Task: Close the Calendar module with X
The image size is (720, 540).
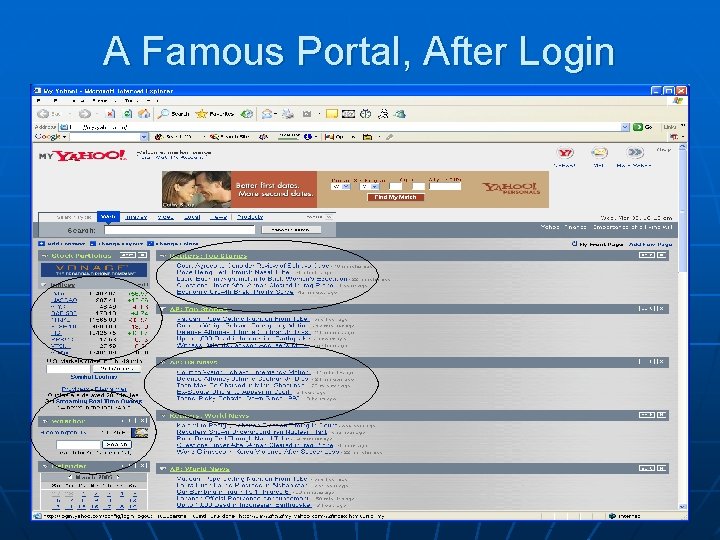Action: [x=143, y=466]
